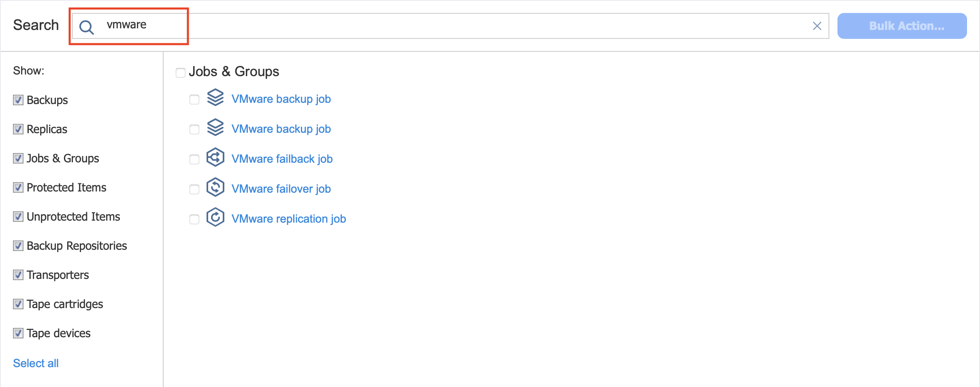Open the VMware failover job link
980x387 pixels.
(281, 189)
